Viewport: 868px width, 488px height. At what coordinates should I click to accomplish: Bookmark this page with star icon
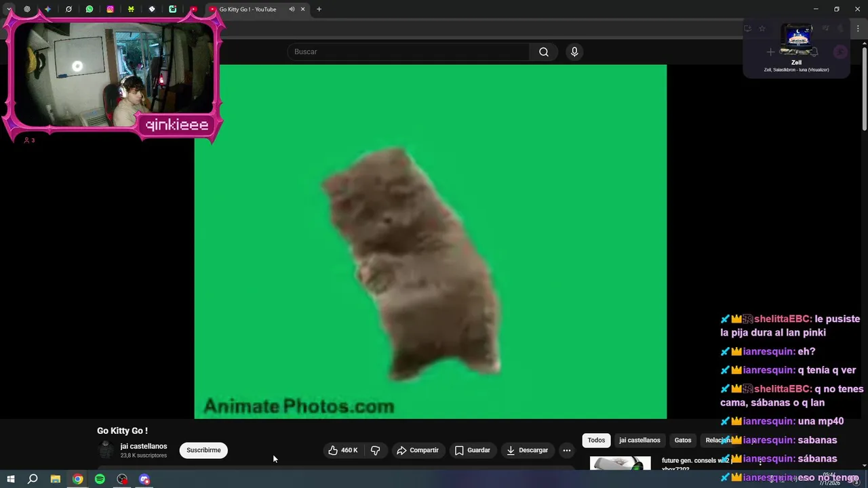(x=762, y=28)
